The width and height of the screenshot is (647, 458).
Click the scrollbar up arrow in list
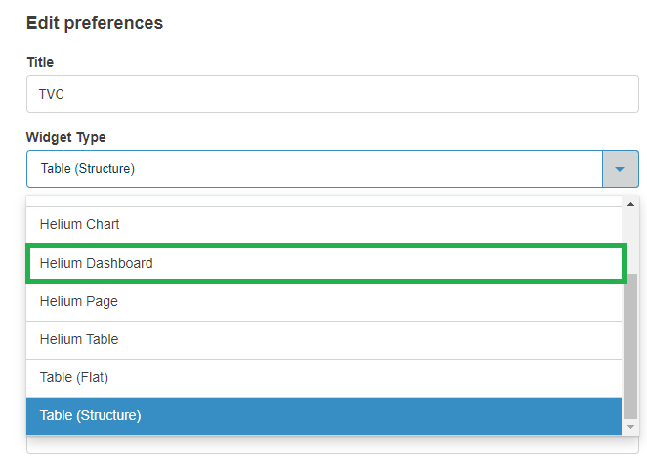tap(630, 204)
